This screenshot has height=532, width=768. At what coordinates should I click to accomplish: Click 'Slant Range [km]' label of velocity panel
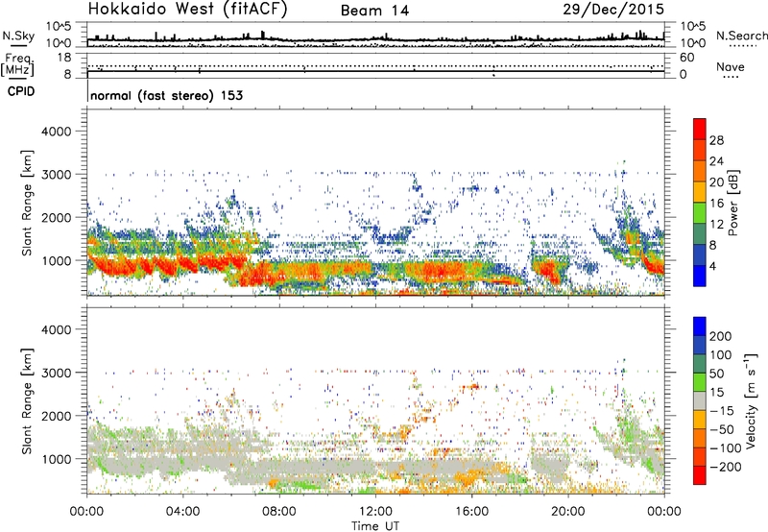(27, 401)
